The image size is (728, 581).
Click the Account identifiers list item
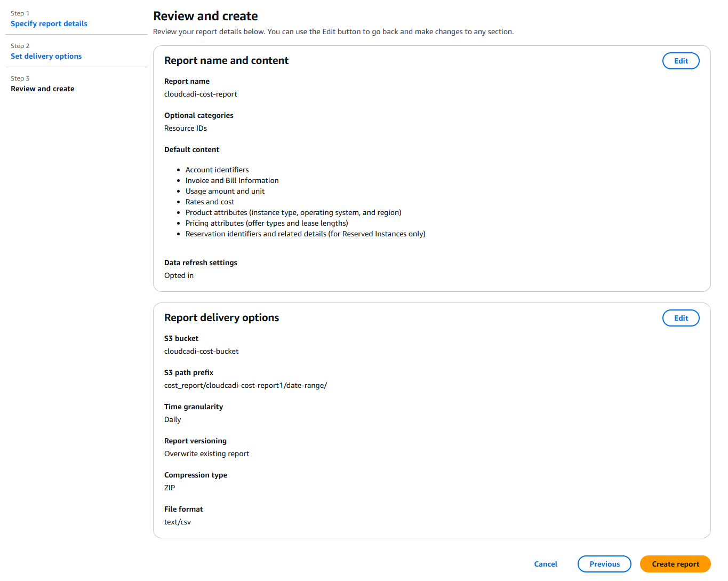217,170
